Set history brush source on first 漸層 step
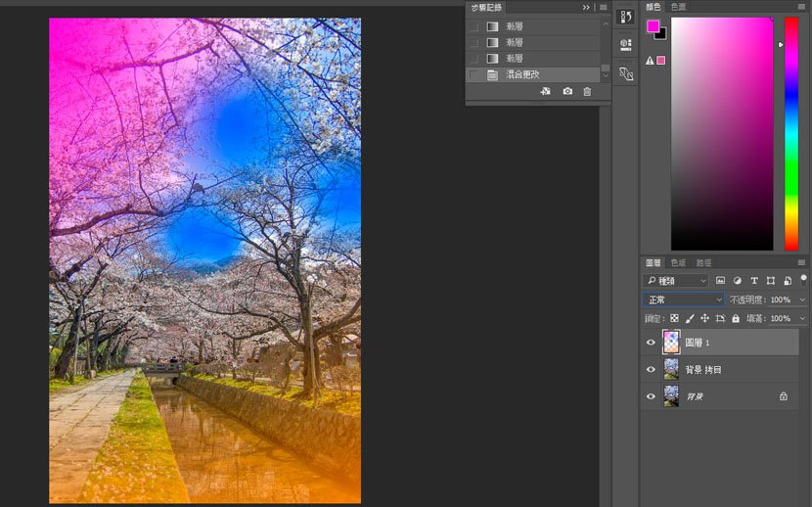Screen dimensions: 812x507 tap(474, 26)
